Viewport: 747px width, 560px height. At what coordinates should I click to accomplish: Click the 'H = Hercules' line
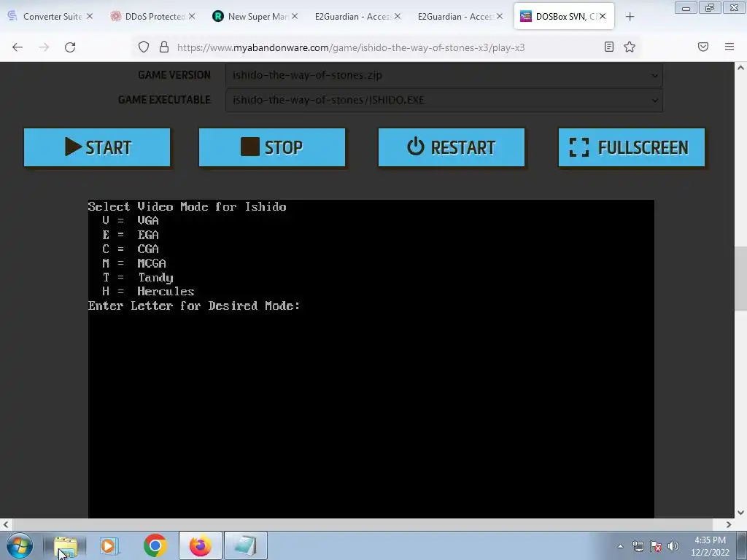coord(148,292)
